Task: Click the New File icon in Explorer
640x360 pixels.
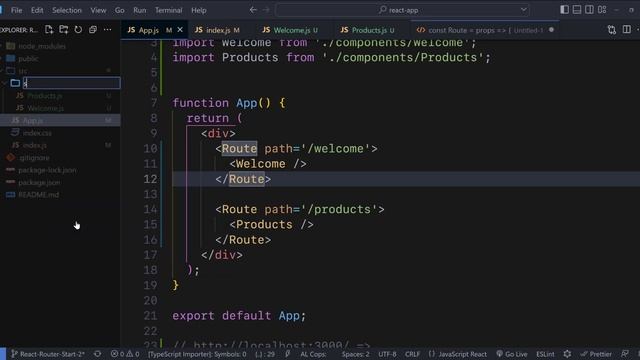Action: pos(49,29)
